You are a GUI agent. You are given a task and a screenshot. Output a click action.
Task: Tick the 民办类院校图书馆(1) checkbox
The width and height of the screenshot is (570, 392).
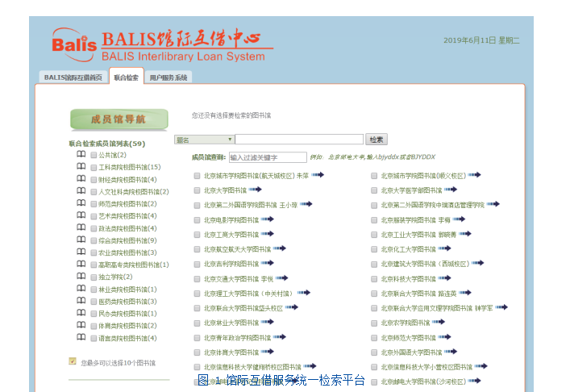click(94, 314)
